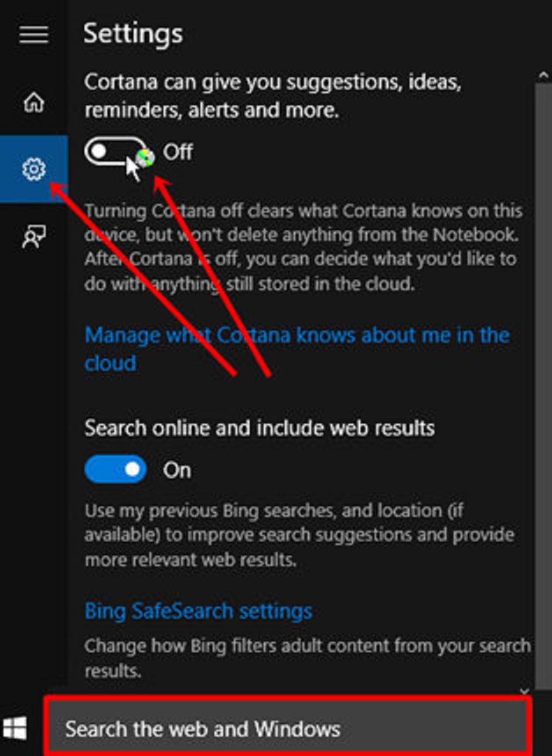Viewport: 552px width, 756px height.
Task: Click the 'Off' label next to Cortana switch
Action: (x=178, y=152)
